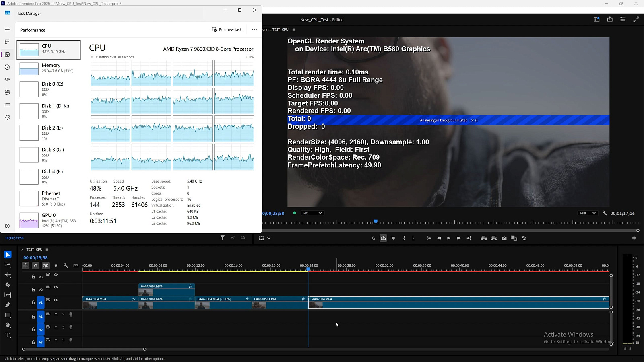Click Export Frame camera icon
The height and width of the screenshot is (362, 644).
point(504,238)
